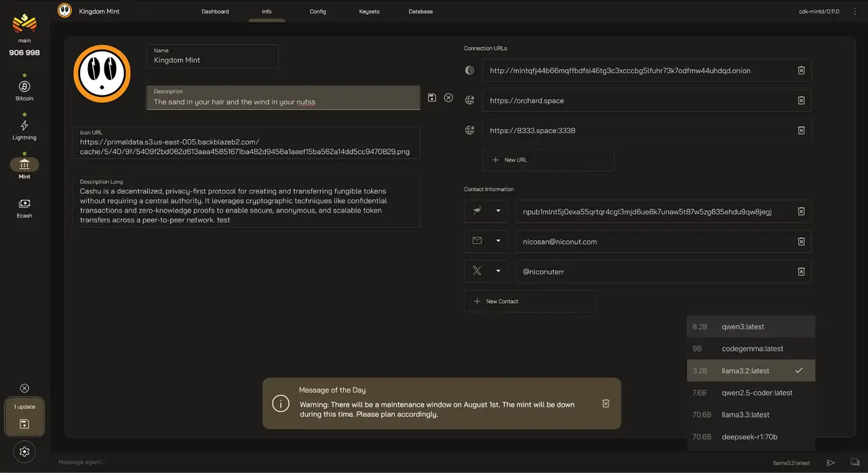Open the X/Twitter contact type dropdown
Screen dimensions: 868x473
(486, 271)
